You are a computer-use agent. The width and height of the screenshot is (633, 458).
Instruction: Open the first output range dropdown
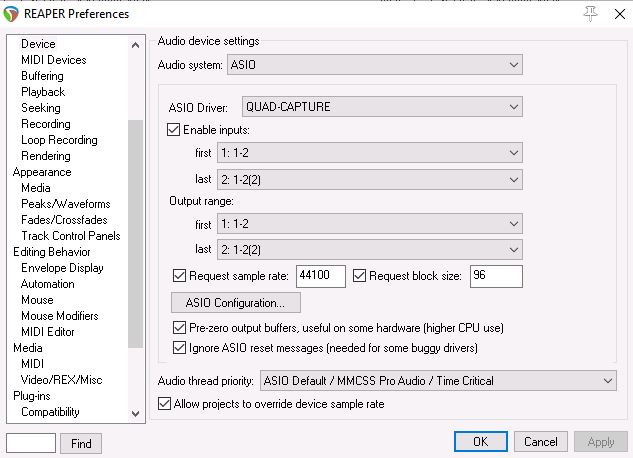[370, 224]
